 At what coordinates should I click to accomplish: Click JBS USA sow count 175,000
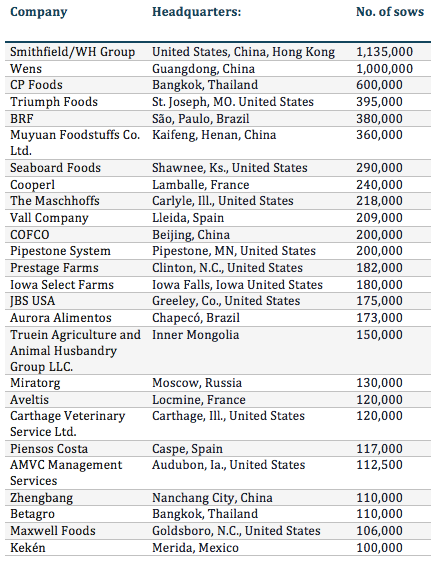[x=379, y=301]
